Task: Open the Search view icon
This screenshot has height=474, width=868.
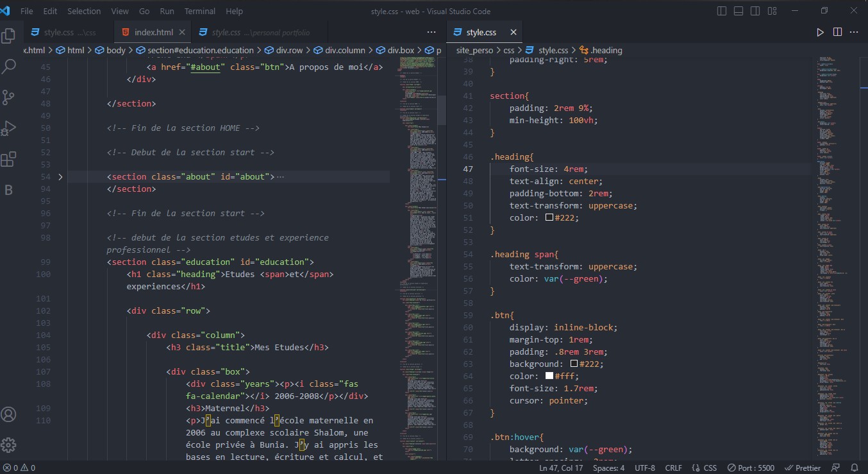Action: (x=9, y=65)
